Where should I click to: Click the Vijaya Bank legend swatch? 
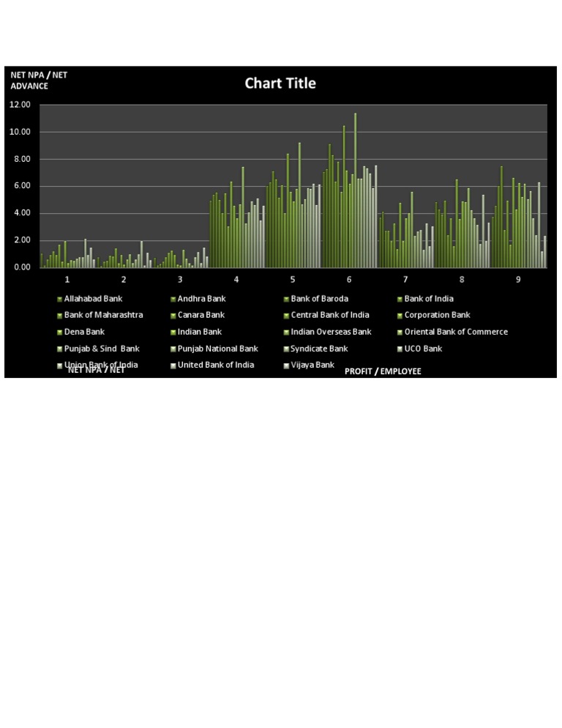tap(286, 366)
